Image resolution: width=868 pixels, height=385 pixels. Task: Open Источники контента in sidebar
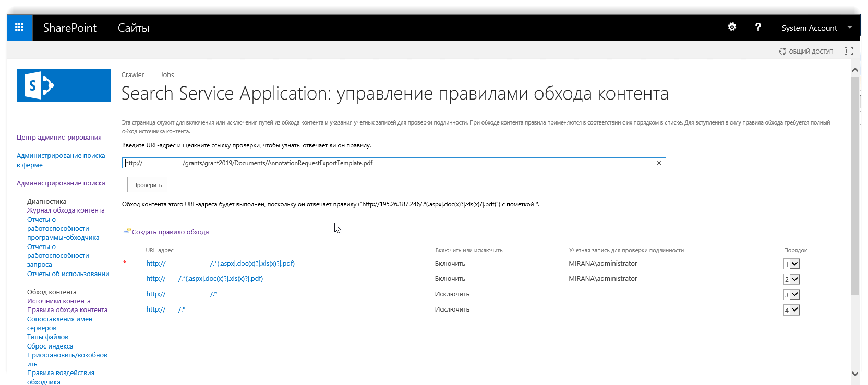tap(59, 301)
